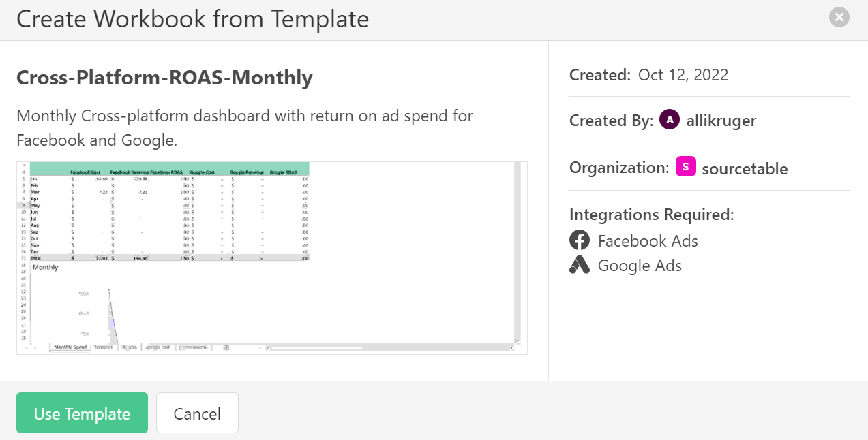This screenshot has height=440, width=868.
Task: Click the Cross-Platform-ROAS-Monthly title
Action: pyautogui.click(x=164, y=78)
